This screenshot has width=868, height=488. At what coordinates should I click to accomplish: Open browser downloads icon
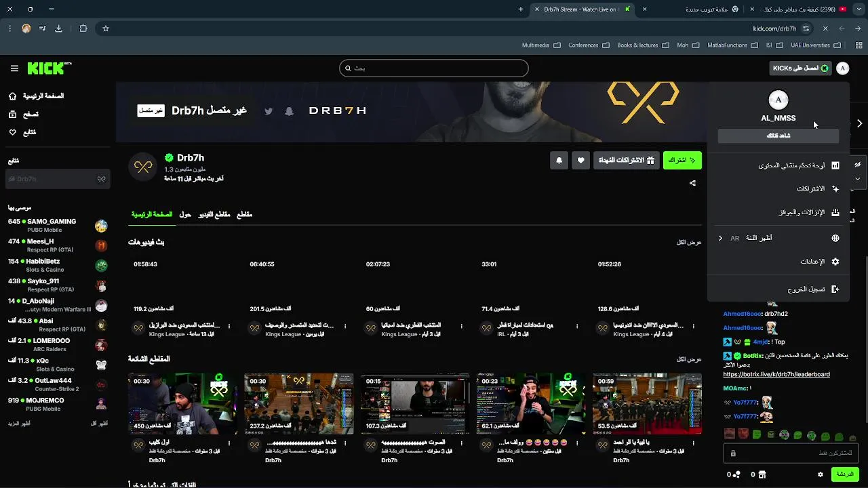click(x=58, y=28)
